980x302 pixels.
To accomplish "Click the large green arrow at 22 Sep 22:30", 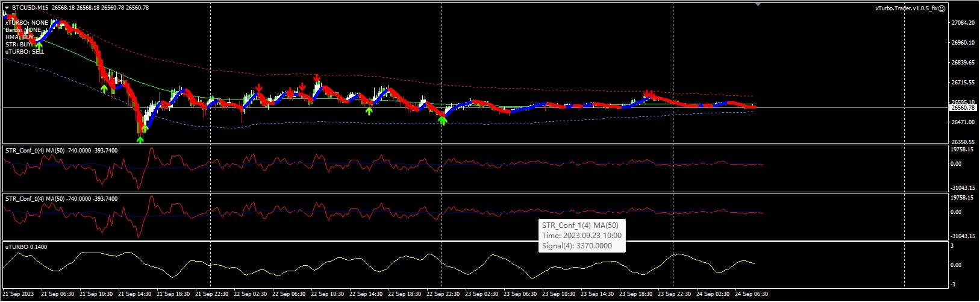I will coord(443,121).
